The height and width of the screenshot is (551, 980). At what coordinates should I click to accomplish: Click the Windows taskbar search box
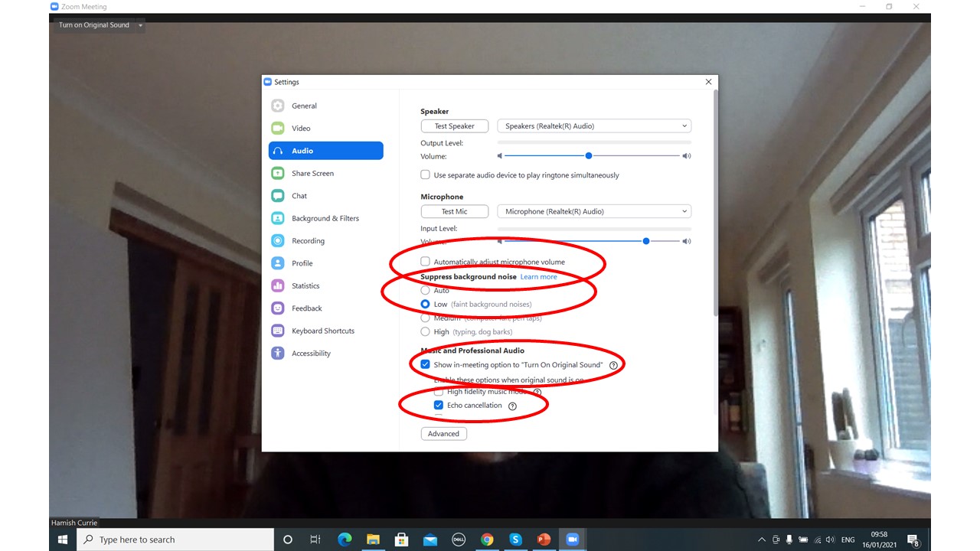[x=175, y=540]
